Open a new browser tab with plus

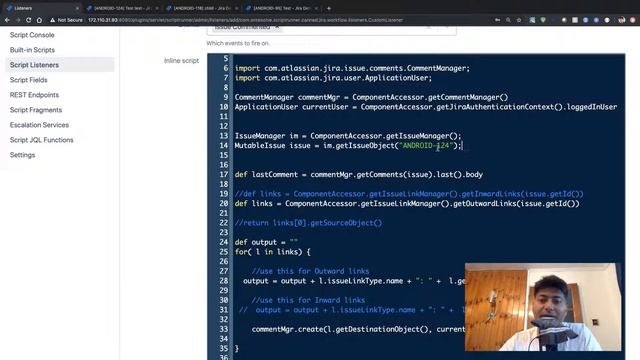[329, 8]
